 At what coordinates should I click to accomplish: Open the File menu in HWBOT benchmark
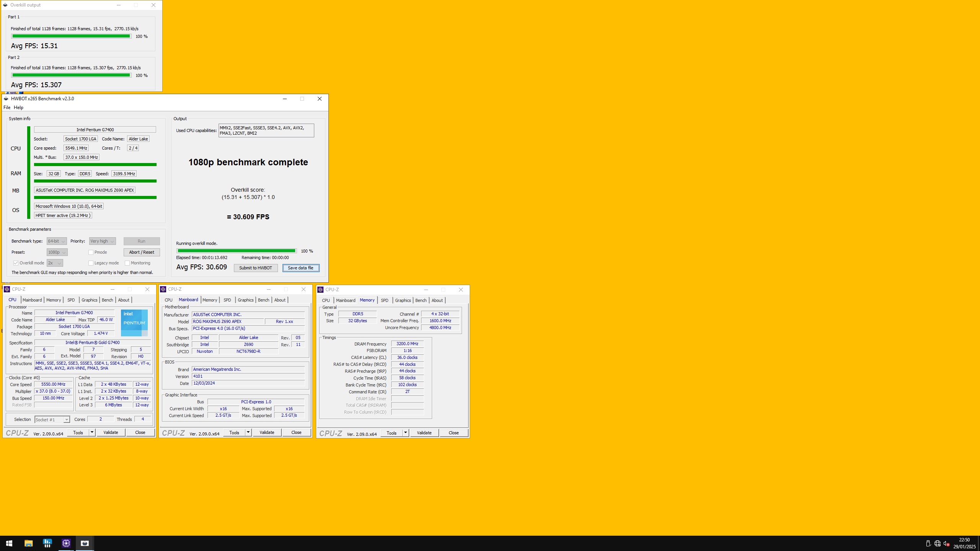(x=7, y=108)
